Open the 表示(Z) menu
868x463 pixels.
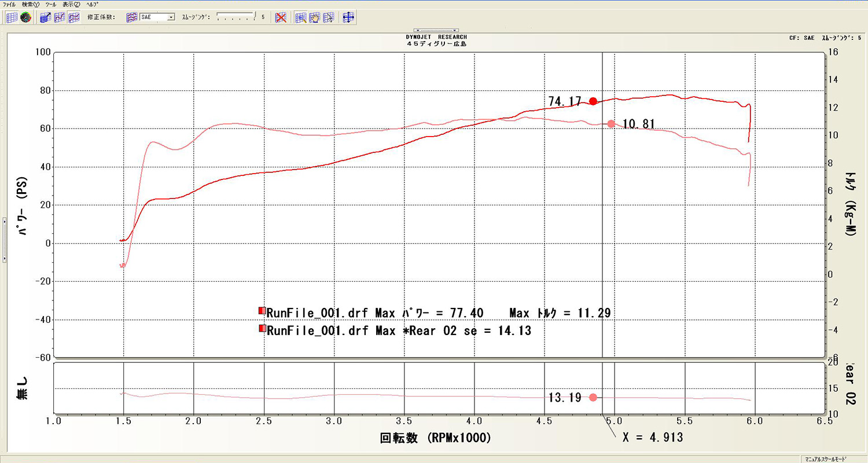tap(72, 4)
